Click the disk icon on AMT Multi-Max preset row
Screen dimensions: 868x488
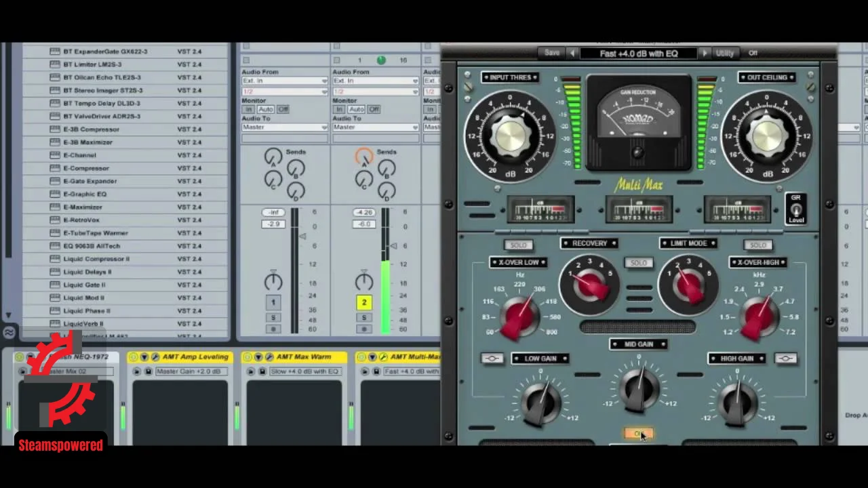coord(376,371)
